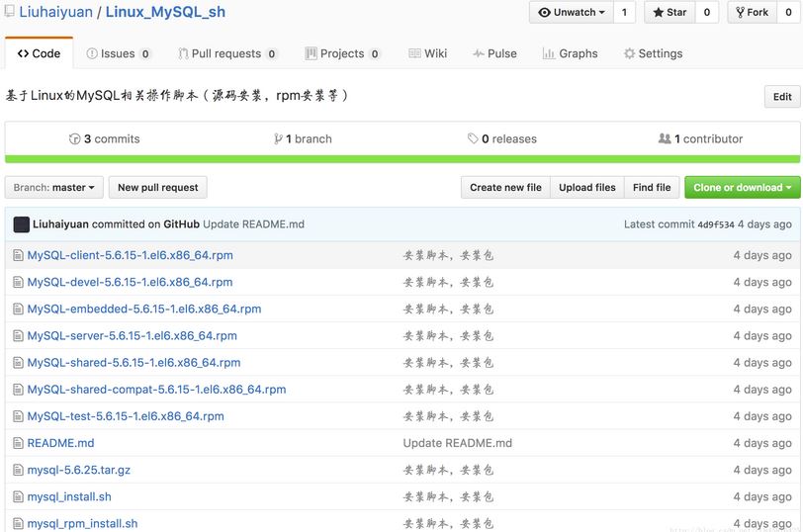The width and height of the screenshot is (803, 532).
Task: Fork the repository
Action: [x=753, y=12]
